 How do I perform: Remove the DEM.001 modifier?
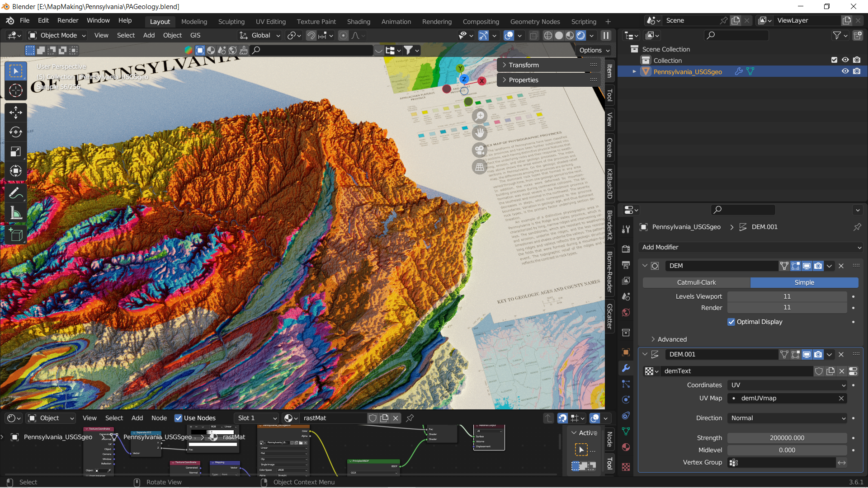click(x=841, y=355)
